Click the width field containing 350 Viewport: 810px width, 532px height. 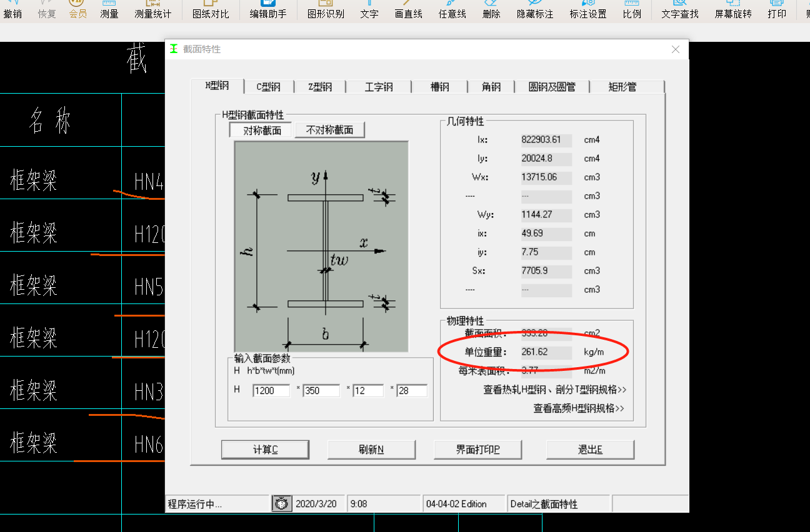pos(321,390)
